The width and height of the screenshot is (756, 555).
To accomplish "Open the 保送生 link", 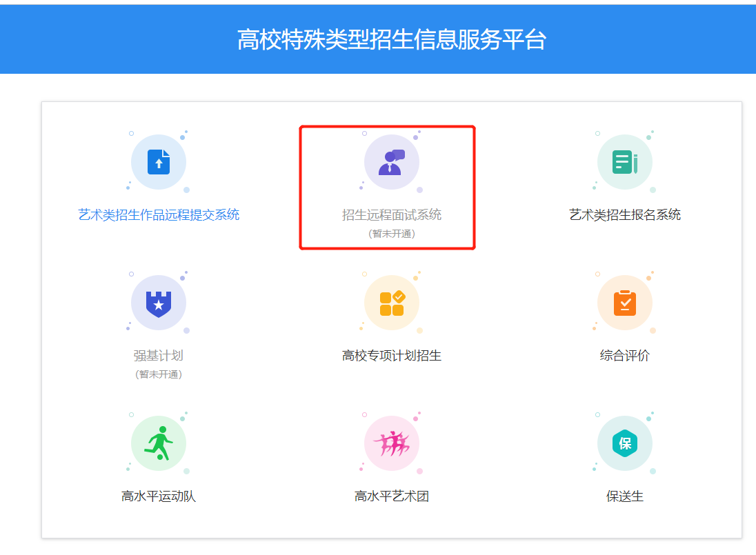I will 625,496.
